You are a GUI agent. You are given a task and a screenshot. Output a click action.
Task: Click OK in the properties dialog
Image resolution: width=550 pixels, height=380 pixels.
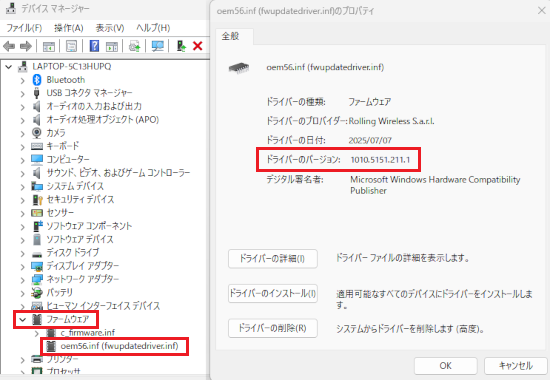(x=445, y=366)
